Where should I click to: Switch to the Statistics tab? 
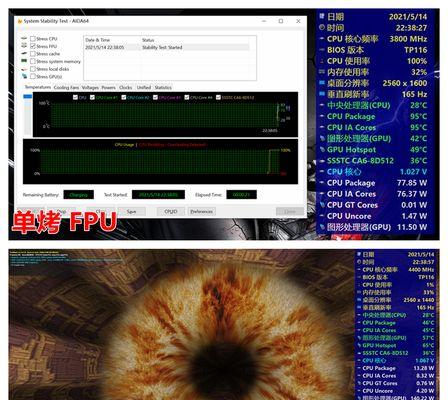(163, 87)
